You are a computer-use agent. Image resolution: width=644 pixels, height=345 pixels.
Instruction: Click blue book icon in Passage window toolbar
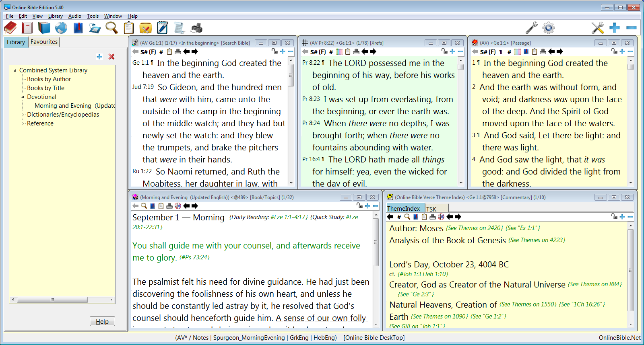point(526,51)
